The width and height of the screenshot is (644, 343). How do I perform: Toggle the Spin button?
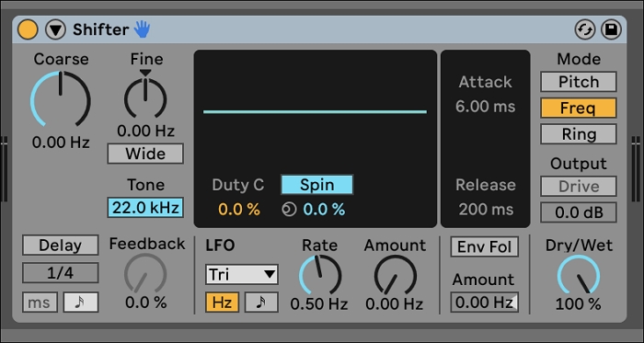click(317, 185)
